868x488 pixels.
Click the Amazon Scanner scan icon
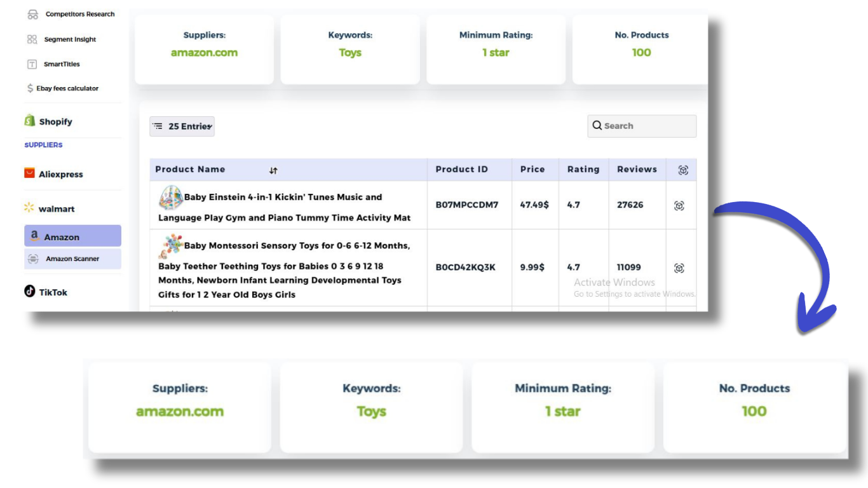(x=33, y=259)
